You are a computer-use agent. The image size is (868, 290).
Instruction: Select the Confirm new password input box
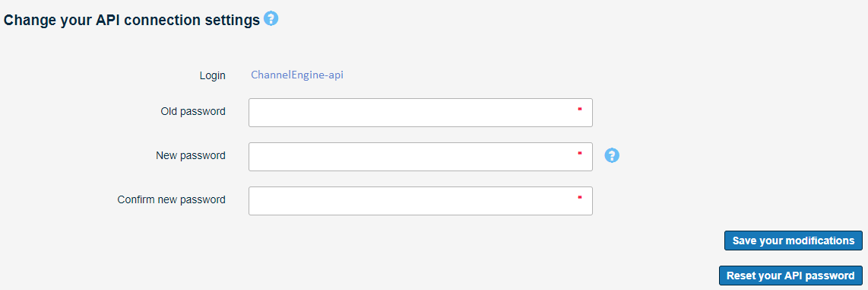point(421,201)
